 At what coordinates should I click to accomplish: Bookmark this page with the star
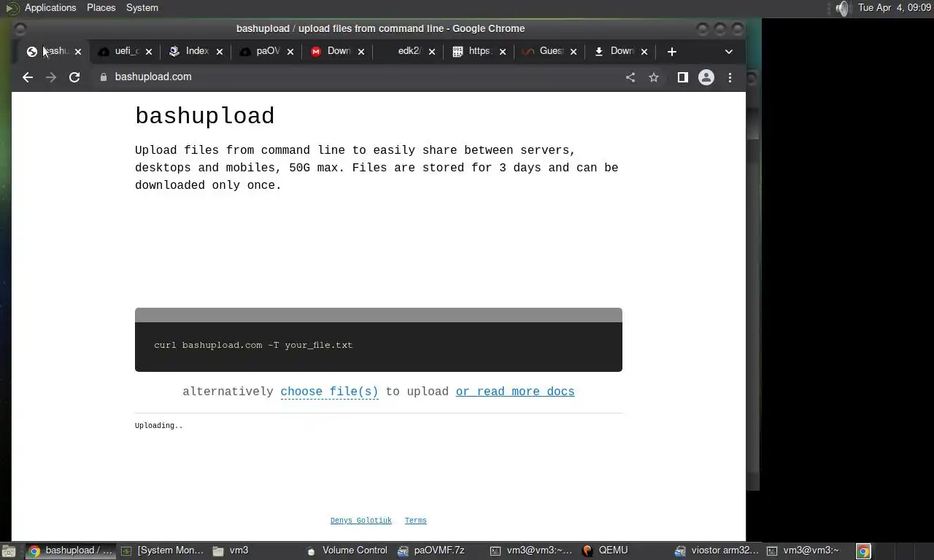[654, 77]
